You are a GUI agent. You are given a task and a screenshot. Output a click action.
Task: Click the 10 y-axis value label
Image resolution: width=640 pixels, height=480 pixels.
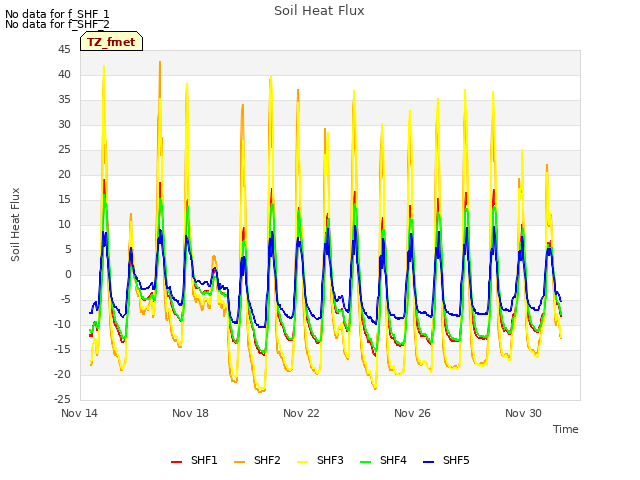pyautogui.click(x=64, y=224)
